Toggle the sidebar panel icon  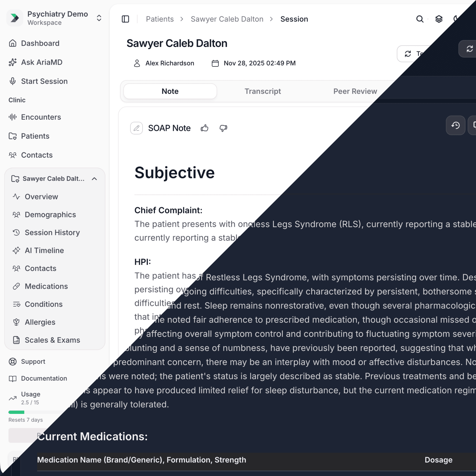click(125, 19)
